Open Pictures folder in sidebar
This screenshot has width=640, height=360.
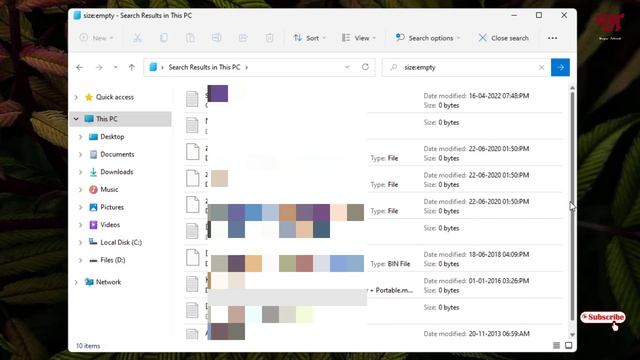tap(112, 207)
